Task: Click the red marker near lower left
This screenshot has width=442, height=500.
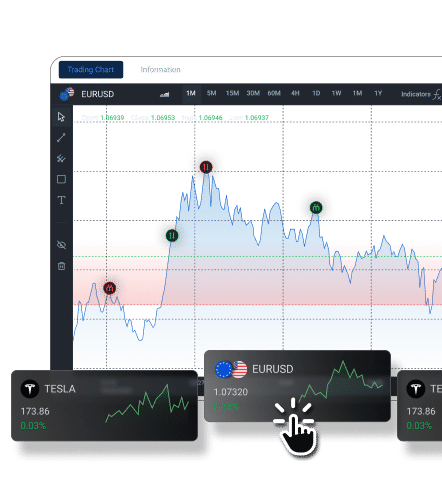Action: point(110,288)
